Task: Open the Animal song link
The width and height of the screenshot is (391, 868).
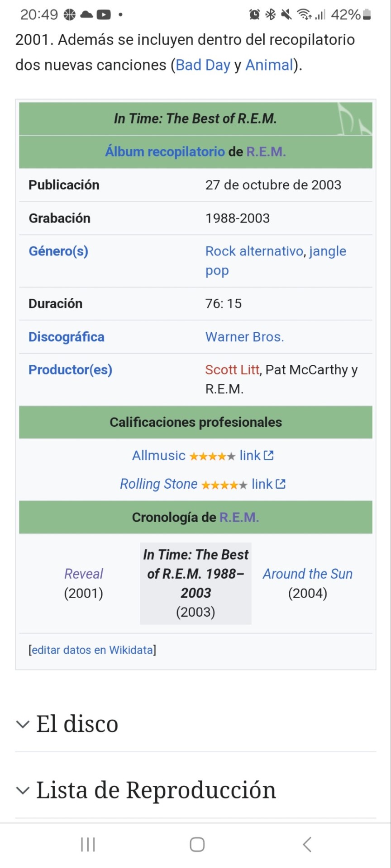Action: (269, 65)
